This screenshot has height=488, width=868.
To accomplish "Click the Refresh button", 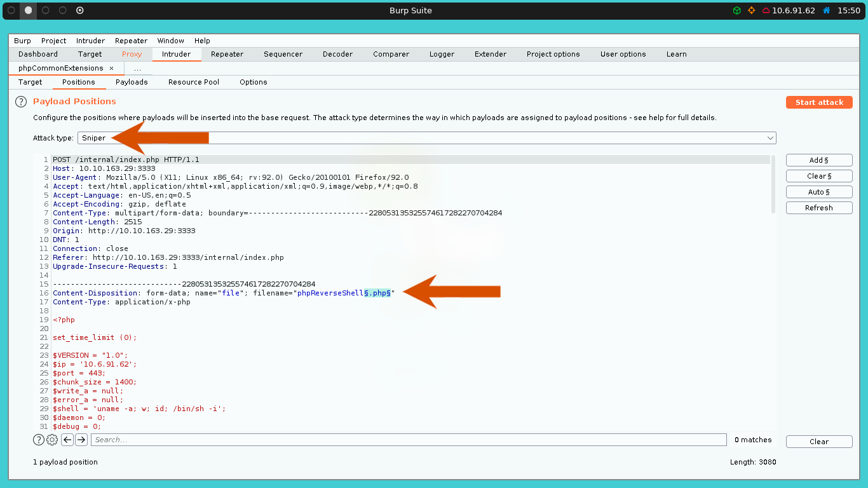I will (819, 208).
